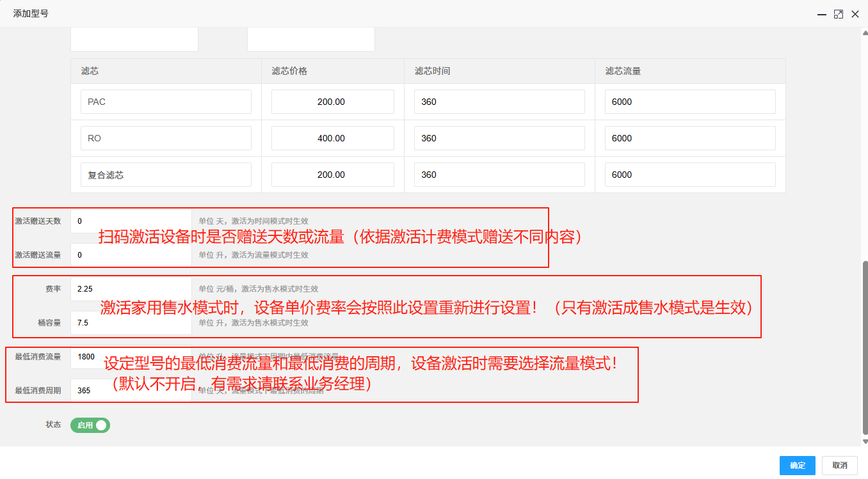Screen dimensions: 868x479
Task: Edit PAC filter flow 6000 field
Action: point(690,102)
